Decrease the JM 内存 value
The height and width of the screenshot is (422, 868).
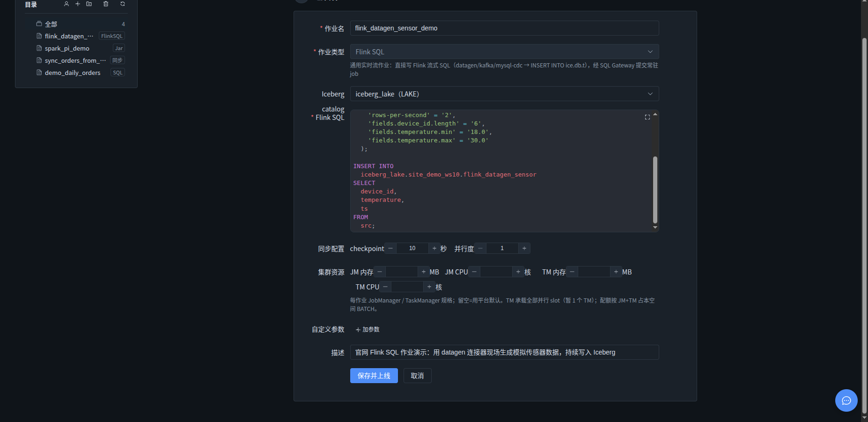click(x=380, y=272)
